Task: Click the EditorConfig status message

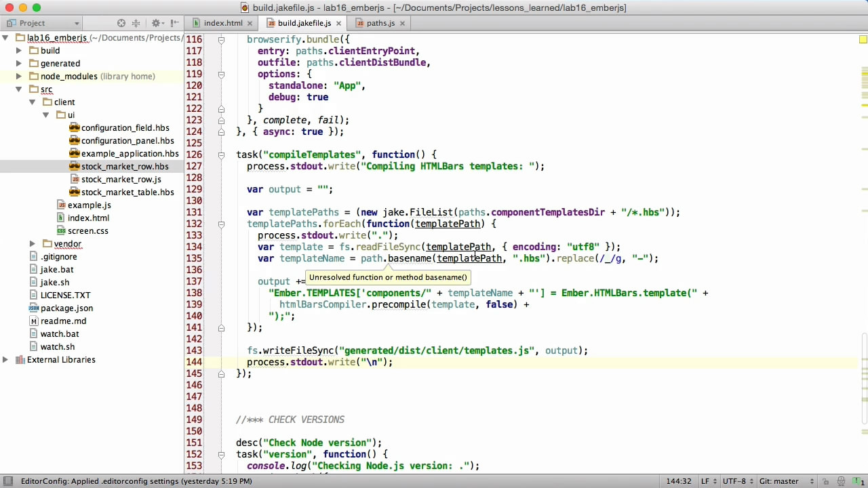Action: coord(136,481)
